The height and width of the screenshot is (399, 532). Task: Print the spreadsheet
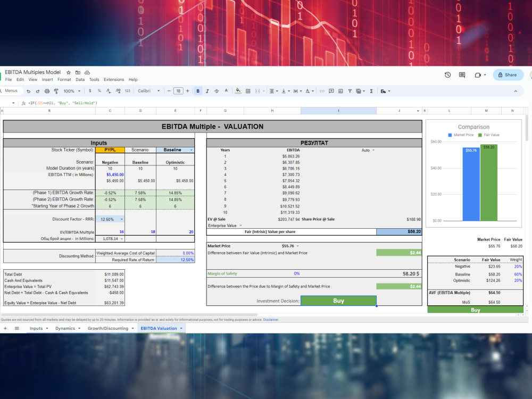tap(47, 92)
